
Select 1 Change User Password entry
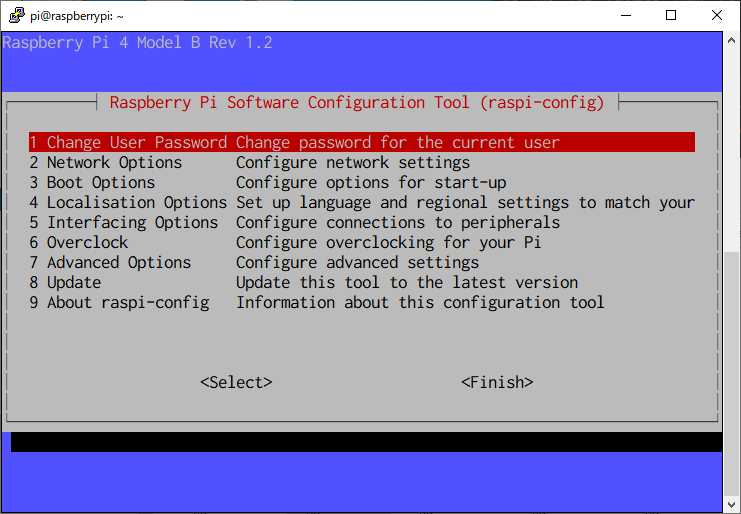pos(362,142)
